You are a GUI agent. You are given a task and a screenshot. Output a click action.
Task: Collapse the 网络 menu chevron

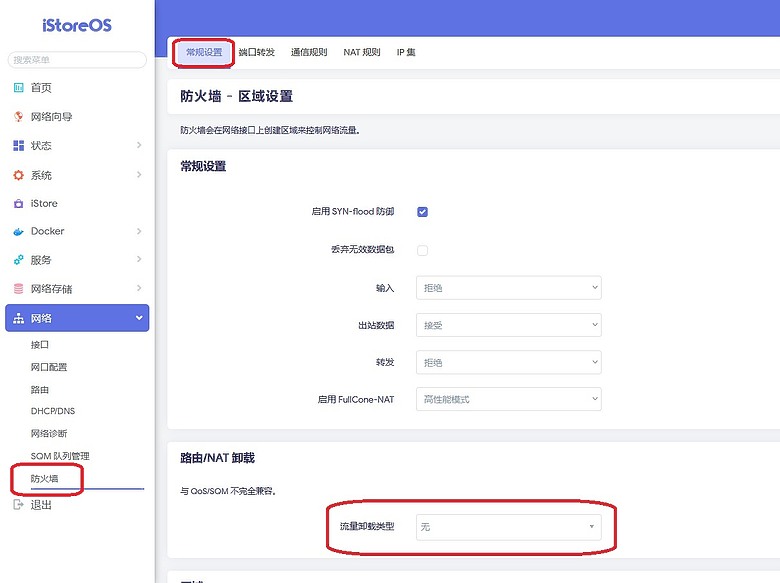[139, 318]
